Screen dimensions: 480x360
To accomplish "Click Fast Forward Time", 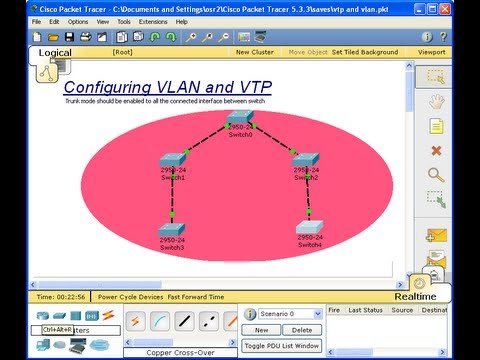I will click(x=196, y=297).
